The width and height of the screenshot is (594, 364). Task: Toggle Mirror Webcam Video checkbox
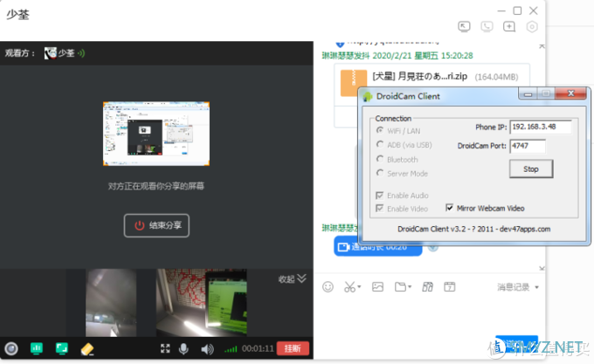tap(450, 208)
